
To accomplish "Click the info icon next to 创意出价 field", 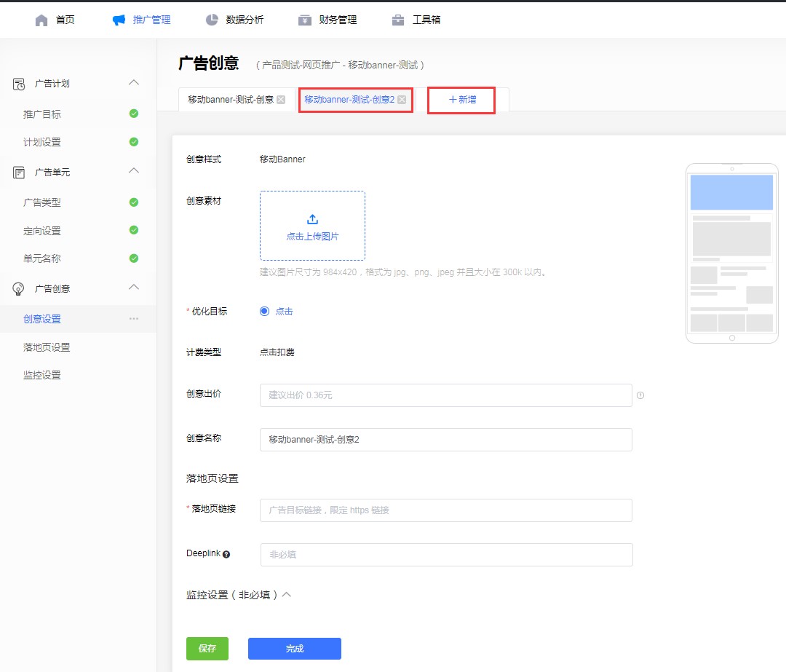I will click(641, 395).
